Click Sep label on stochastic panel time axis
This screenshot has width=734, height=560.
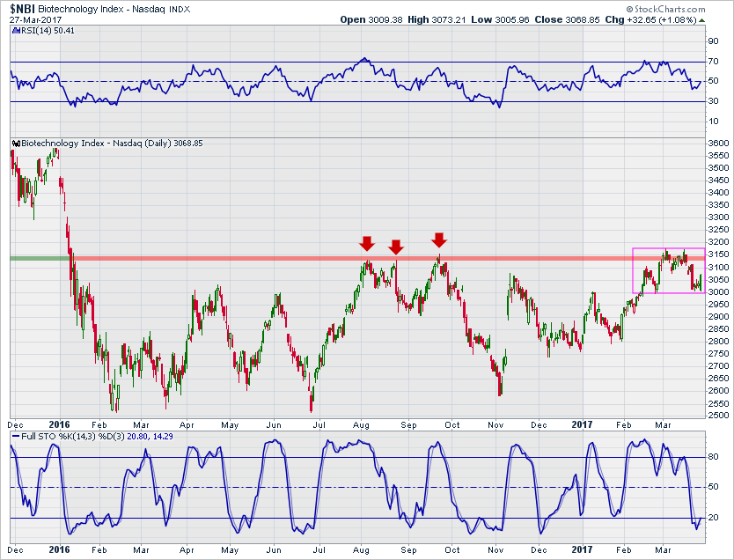408,550
